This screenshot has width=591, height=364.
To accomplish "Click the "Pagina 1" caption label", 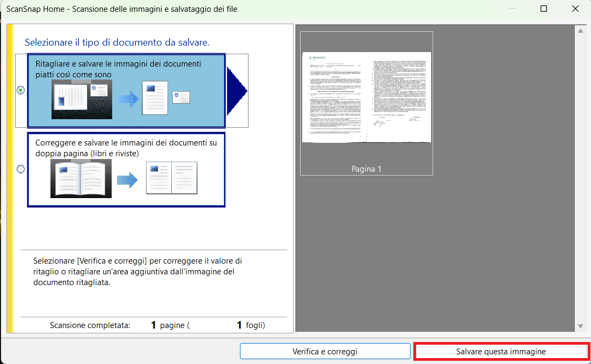I will pyautogui.click(x=366, y=169).
